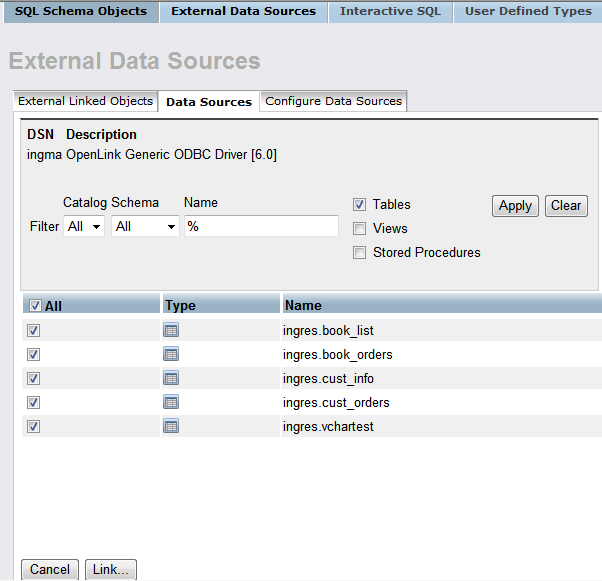Uncheck the ingres.vchartest row checkbox
Image resolution: width=602 pixels, height=581 pixels.
33,426
